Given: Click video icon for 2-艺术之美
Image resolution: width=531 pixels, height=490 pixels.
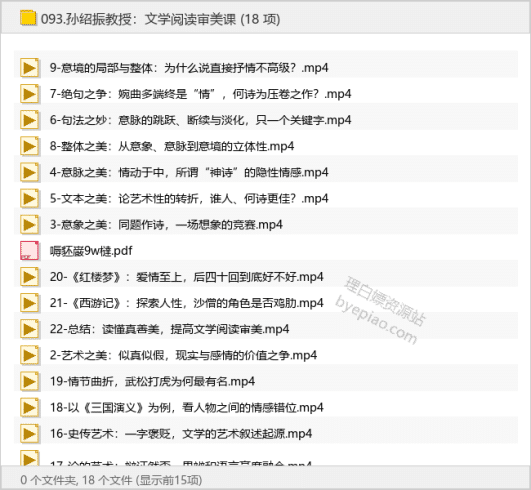Looking at the screenshot, I should point(29,355).
